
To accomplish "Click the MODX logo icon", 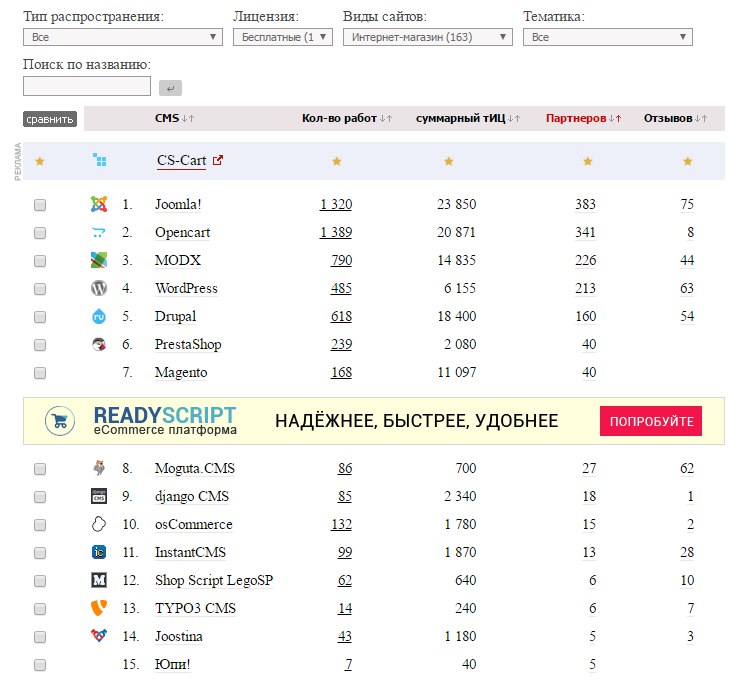I will pyautogui.click(x=99, y=260).
